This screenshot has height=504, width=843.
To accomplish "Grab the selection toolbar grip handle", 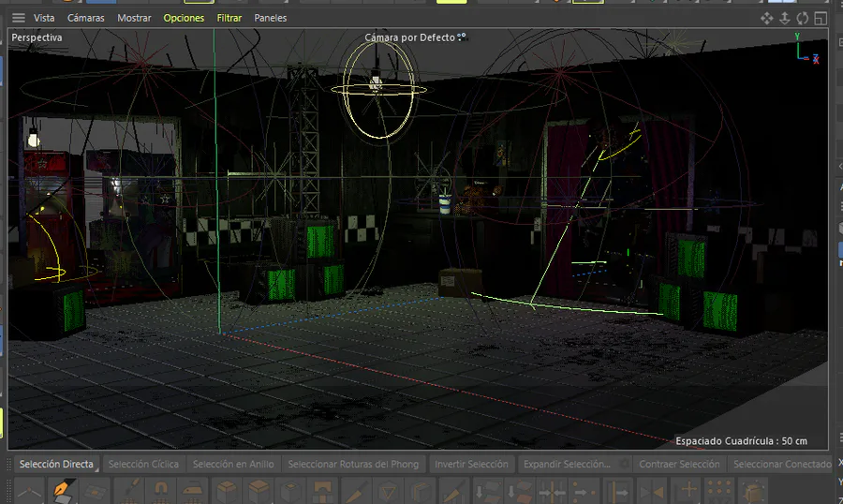I will click(x=8, y=464).
